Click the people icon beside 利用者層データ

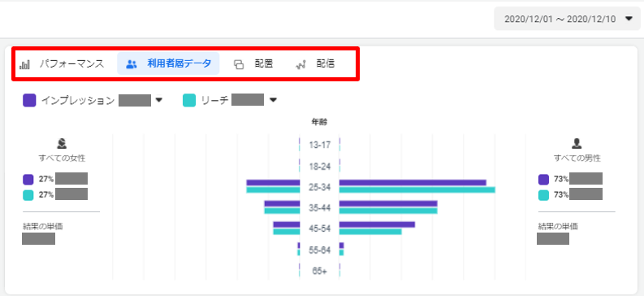(x=132, y=64)
